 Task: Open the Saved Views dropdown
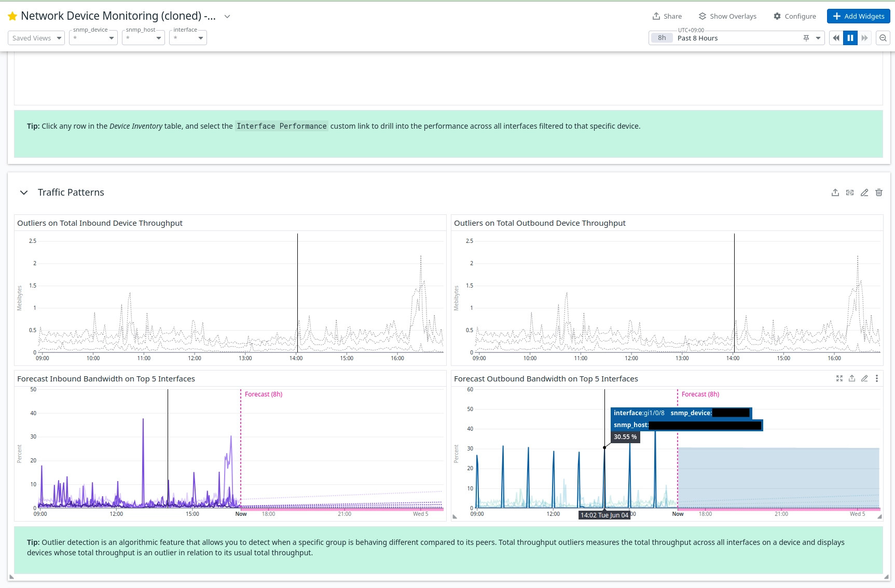[36, 38]
